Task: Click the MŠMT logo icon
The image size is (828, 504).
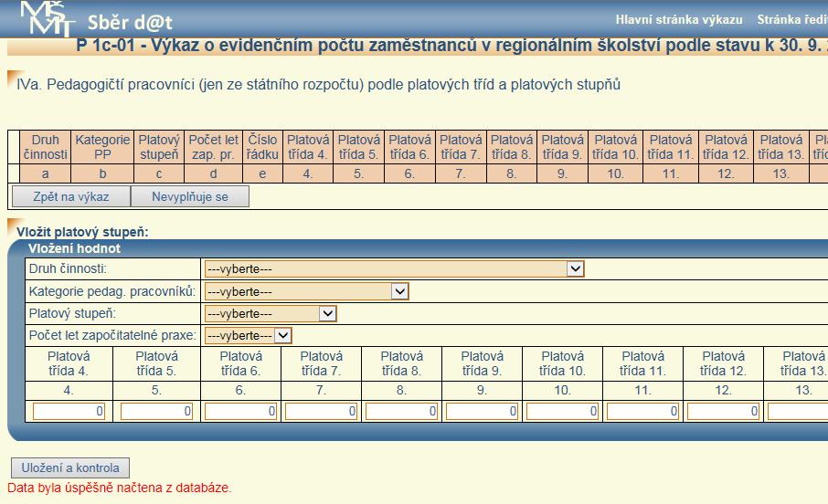Action: [x=47, y=19]
